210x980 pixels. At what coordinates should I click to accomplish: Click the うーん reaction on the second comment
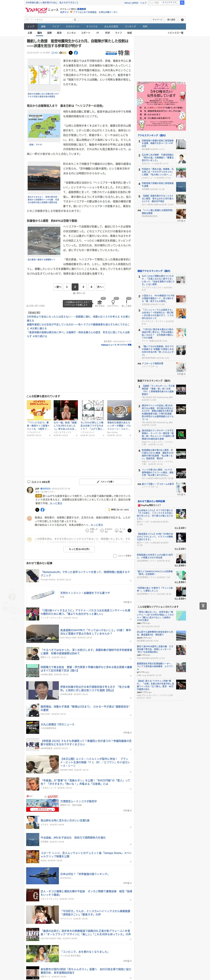(x=120, y=530)
